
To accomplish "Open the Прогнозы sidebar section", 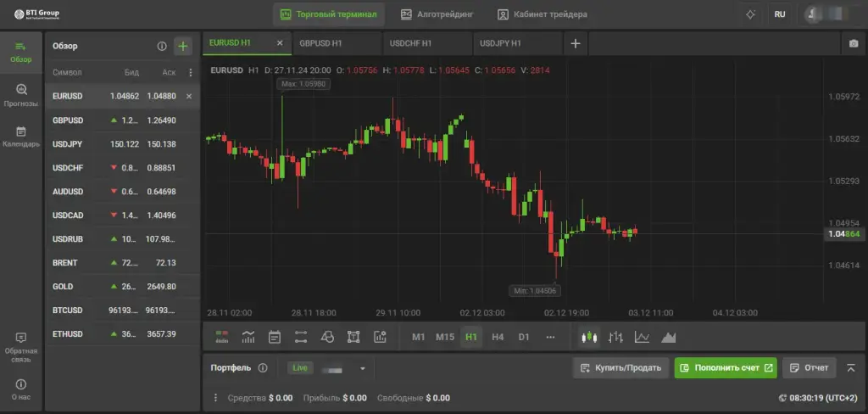I will (x=21, y=95).
